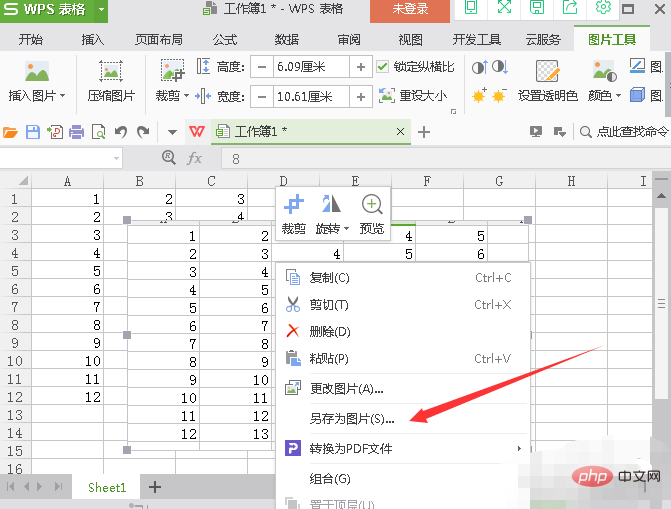Click the vertical scrollbar up arrow
671x509 pixels.
point(661,196)
